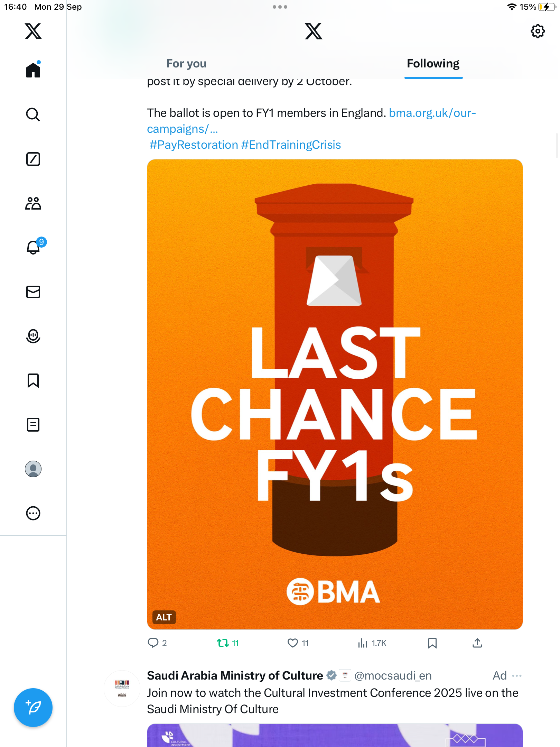Like the BMA post

coord(293,643)
